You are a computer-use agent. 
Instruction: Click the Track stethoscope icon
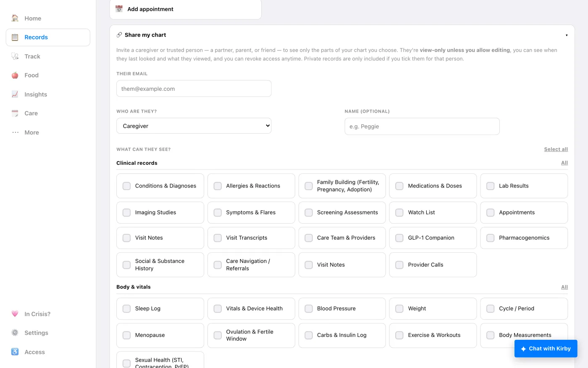(15, 56)
